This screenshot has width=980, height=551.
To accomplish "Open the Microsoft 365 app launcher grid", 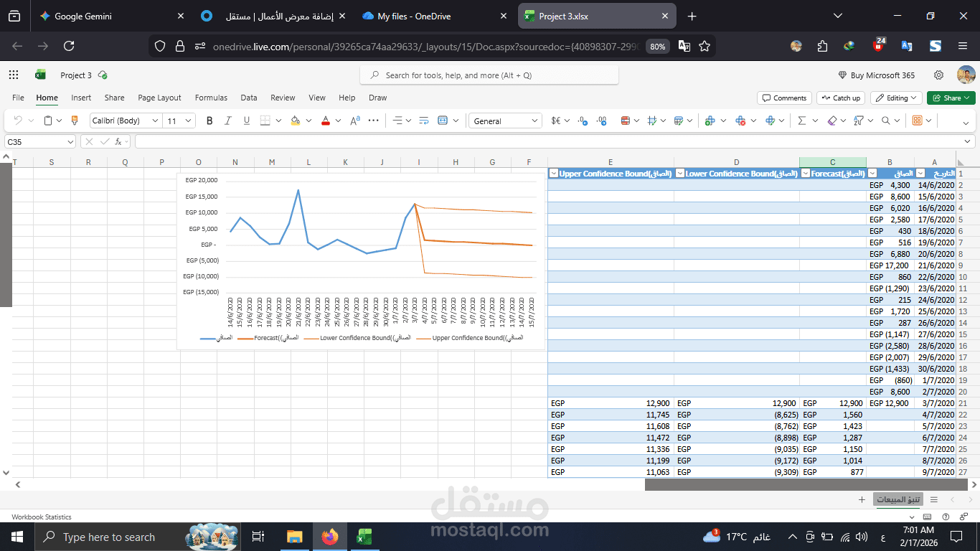I will point(14,75).
